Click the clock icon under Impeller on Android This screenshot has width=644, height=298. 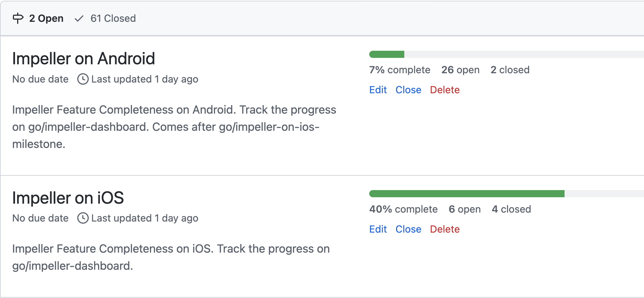tap(83, 79)
